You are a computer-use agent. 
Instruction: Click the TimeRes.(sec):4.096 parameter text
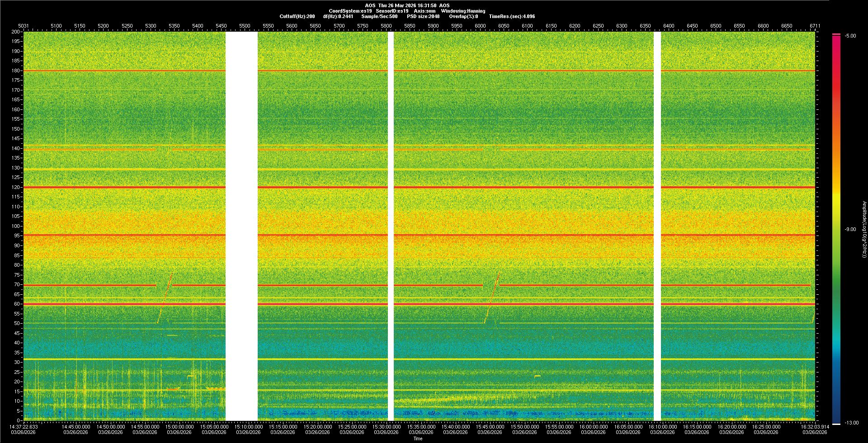tap(512, 16)
